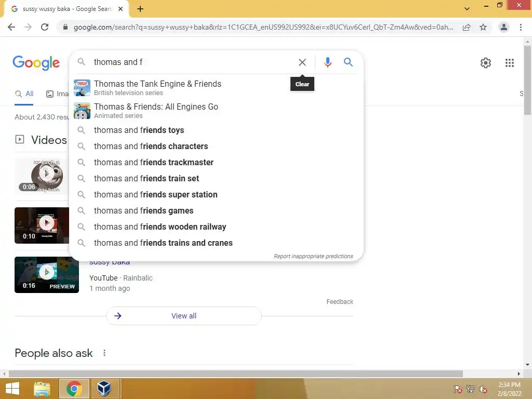The height and width of the screenshot is (399, 532).
Task: Choose suggestion thomas and friends characters
Action: click(216, 146)
